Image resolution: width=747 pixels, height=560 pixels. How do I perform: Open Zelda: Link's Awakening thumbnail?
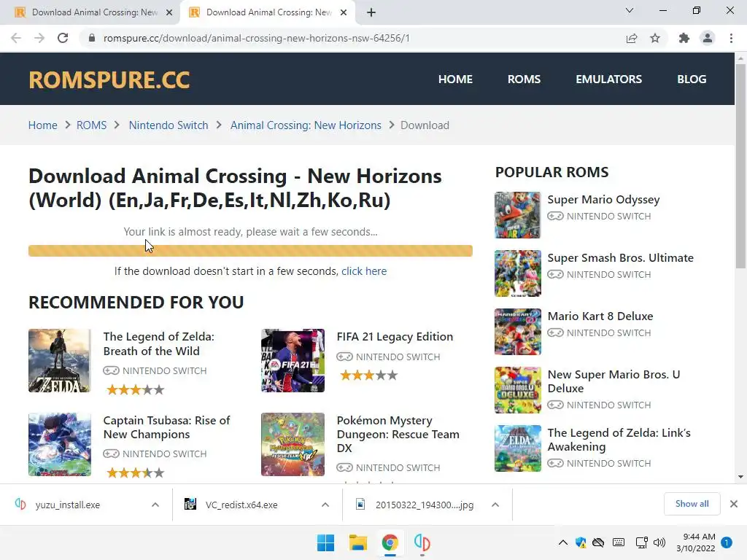518,448
